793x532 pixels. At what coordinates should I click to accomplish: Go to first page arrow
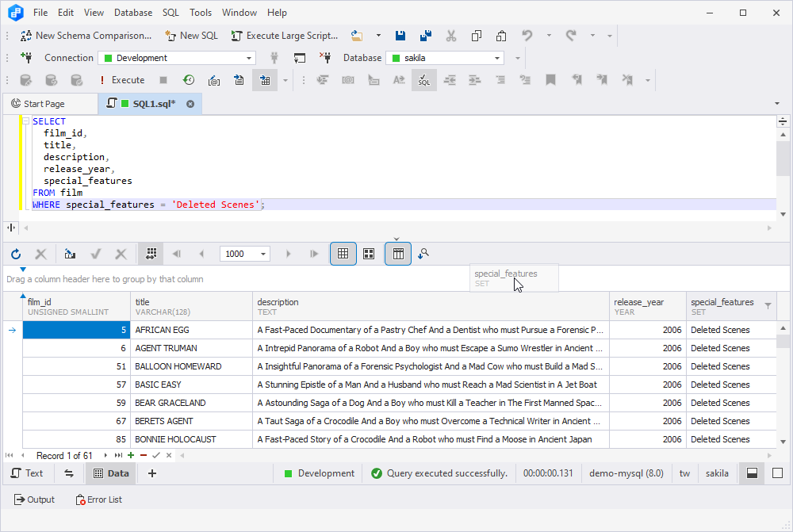pos(176,254)
